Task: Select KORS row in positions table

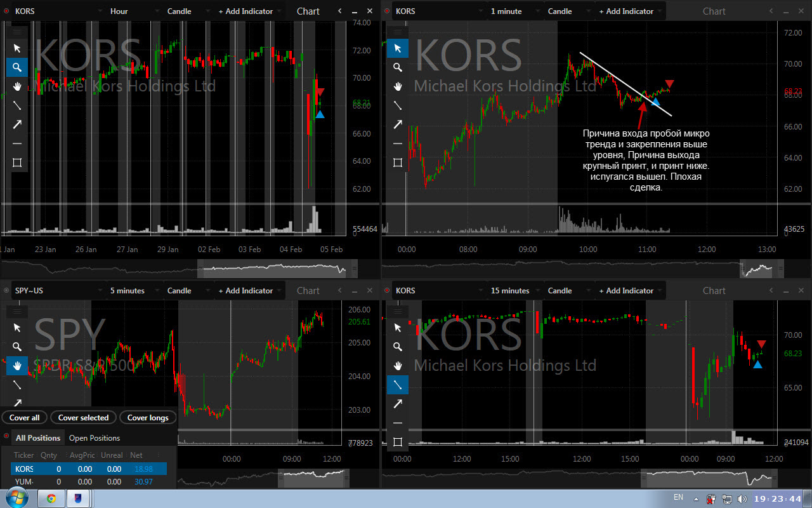Action: (89, 469)
